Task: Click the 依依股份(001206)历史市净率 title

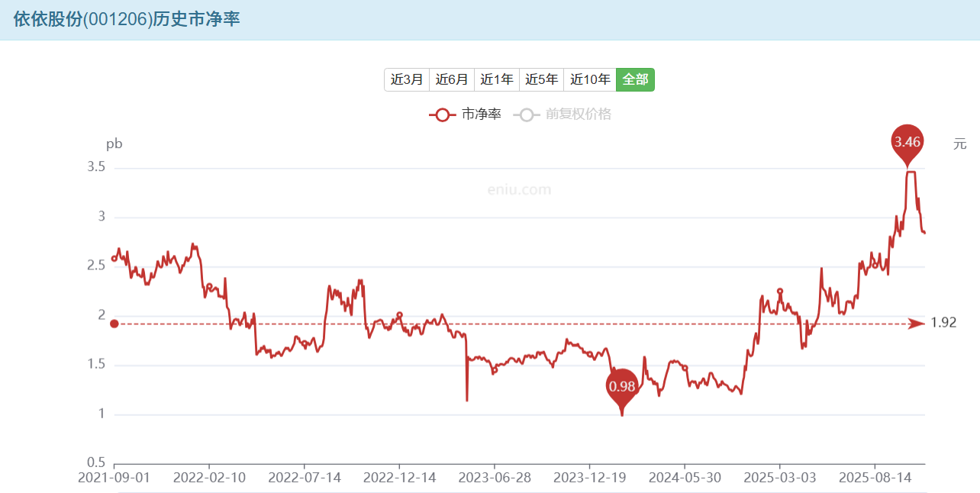Action: click(x=127, y=19)
